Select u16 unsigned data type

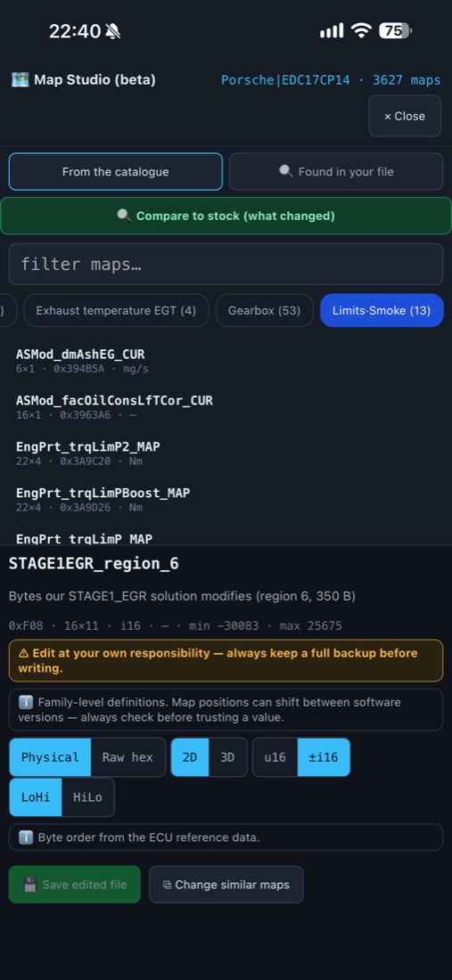coord(275,757)
